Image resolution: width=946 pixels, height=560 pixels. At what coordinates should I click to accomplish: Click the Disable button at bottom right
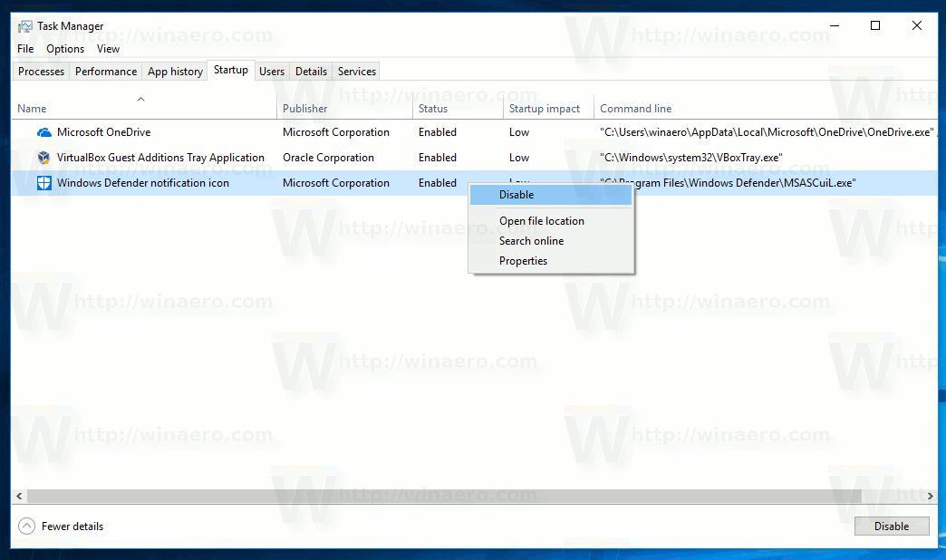[892, 526]
